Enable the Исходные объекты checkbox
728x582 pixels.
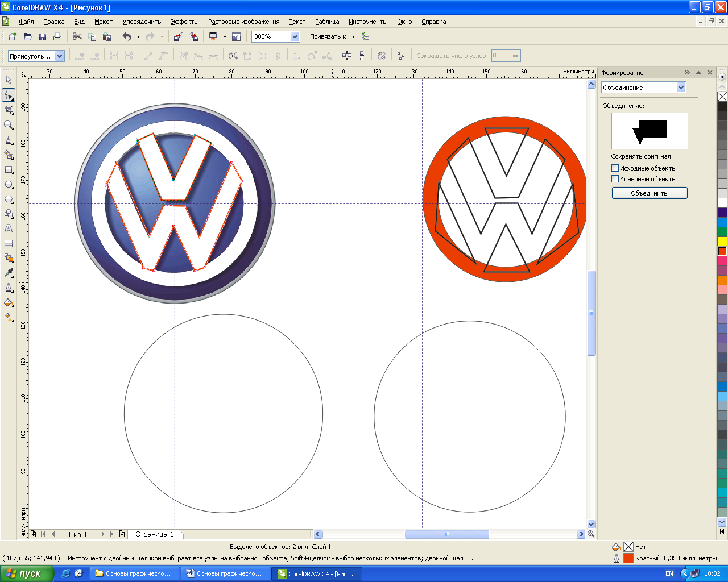tap(615, 168)
